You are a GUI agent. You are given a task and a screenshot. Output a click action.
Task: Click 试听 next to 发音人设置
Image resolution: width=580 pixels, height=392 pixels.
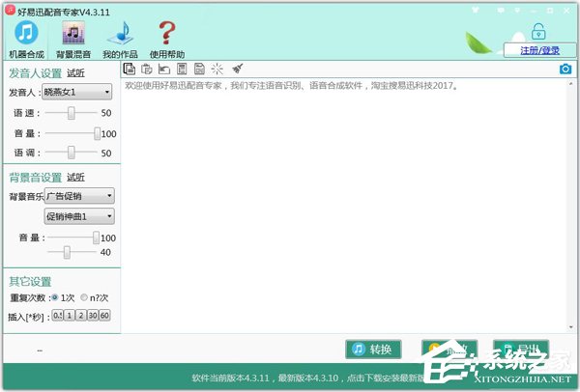tap(75, 72)
